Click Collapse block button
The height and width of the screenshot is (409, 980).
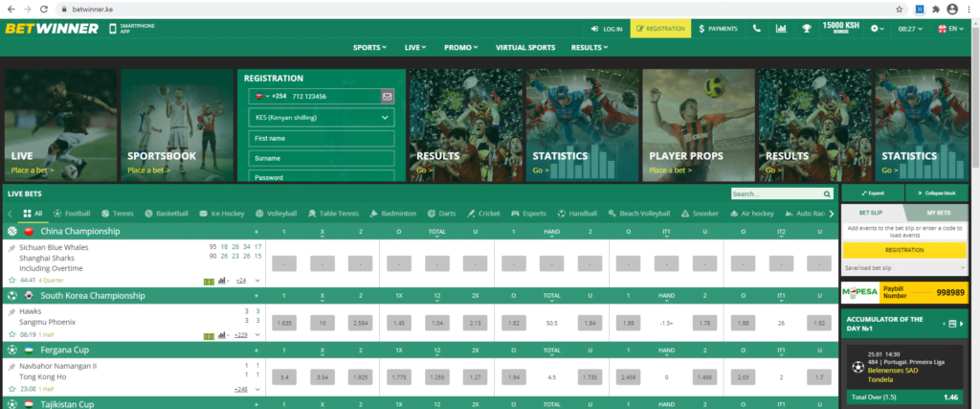(x=936, y=193)
